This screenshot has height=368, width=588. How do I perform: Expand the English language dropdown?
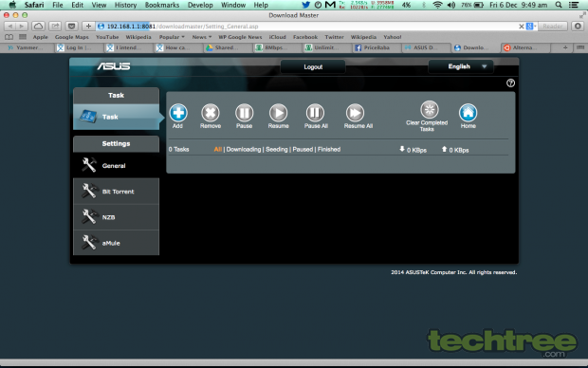461,66
